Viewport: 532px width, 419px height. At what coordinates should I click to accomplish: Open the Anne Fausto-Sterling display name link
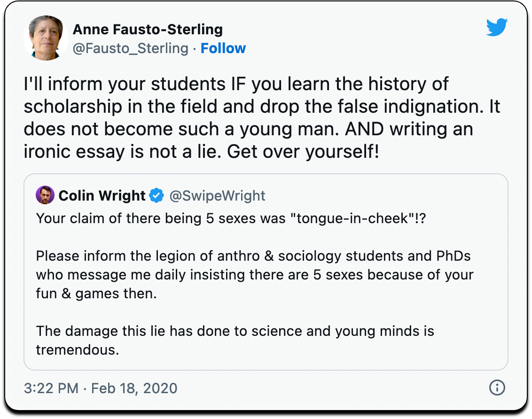[x=148, y=30]
